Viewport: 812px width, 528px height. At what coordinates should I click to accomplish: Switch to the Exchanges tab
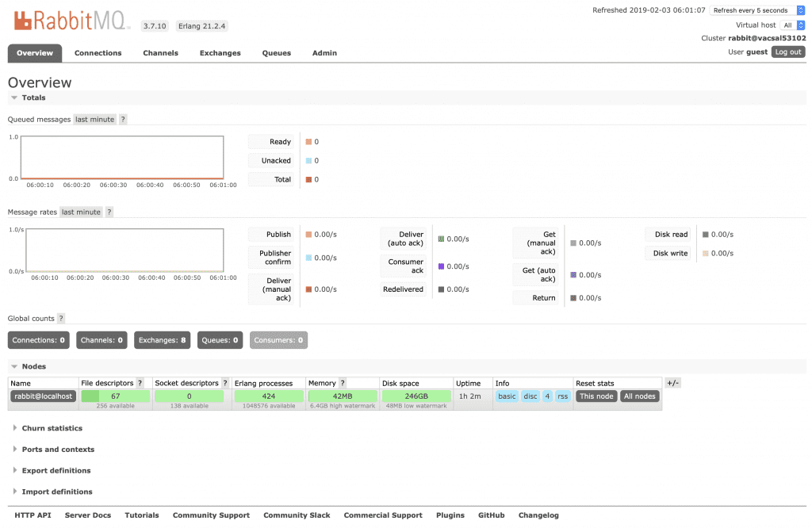tap(220, 53)
